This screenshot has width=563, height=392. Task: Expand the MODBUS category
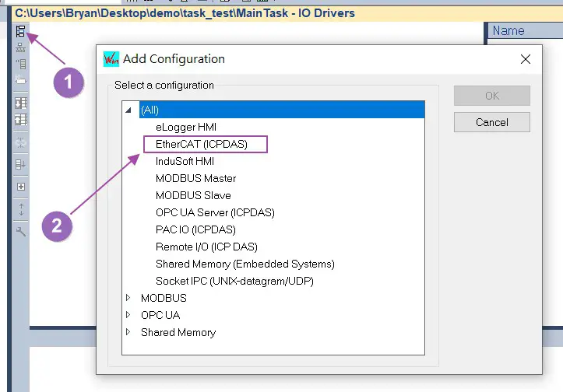coord(128,298)
